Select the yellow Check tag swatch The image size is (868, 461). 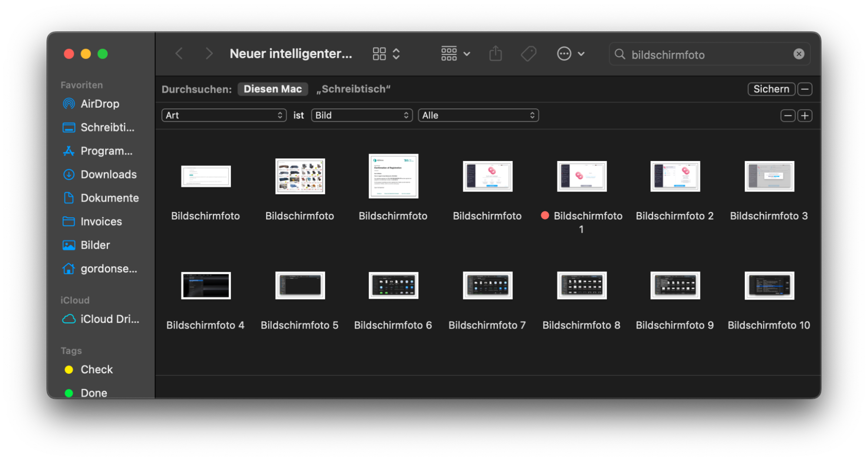(69, 369)
